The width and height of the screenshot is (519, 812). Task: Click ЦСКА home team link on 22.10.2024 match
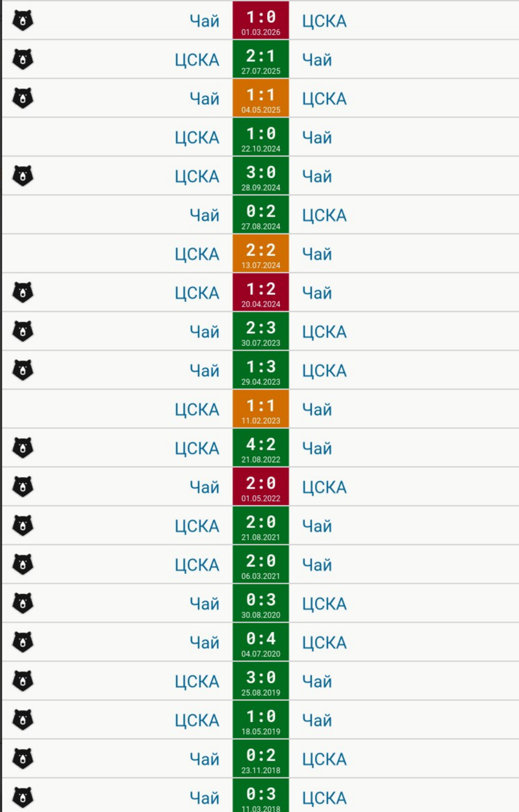pos(197,138)
